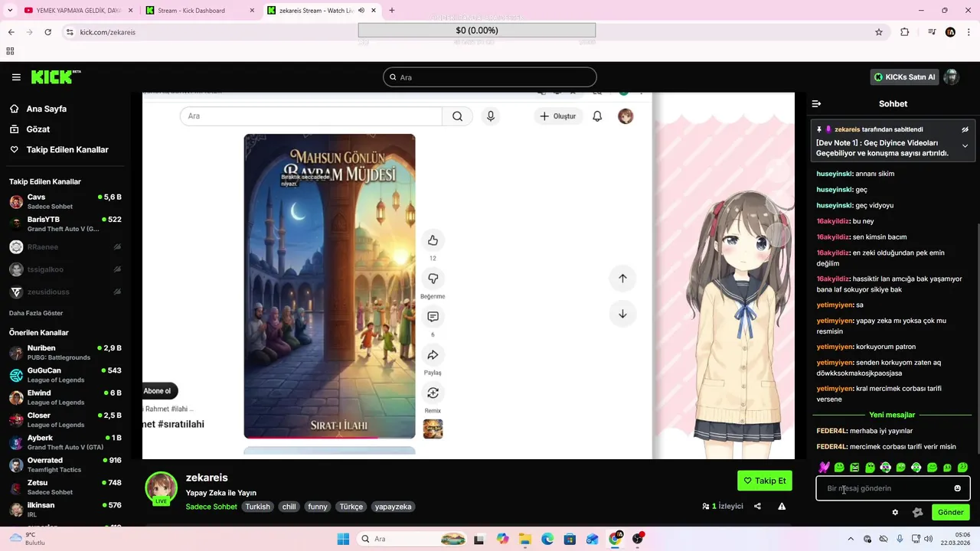Report the stream via warning icon

[x=782, y=506]
